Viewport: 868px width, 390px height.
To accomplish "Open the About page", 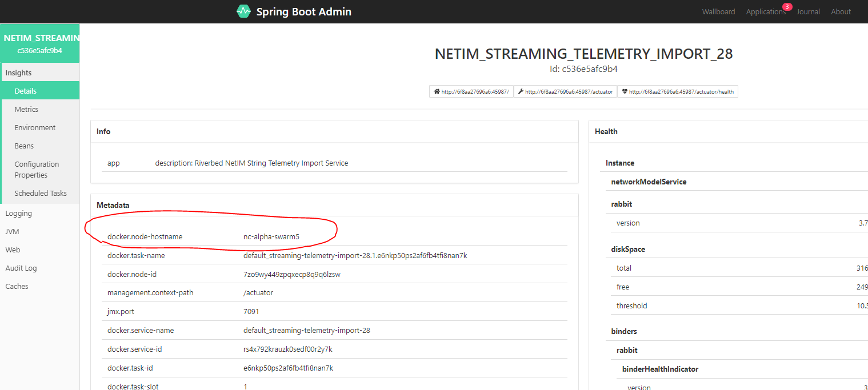I will click(841, 11).
